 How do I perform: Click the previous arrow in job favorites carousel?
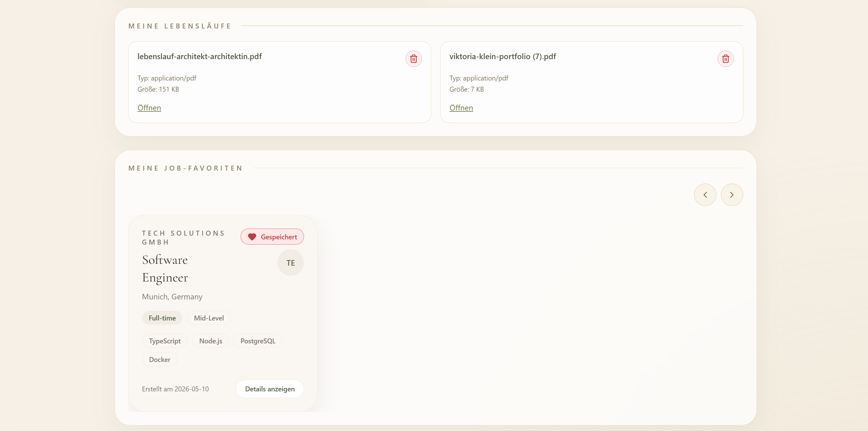[705, 195]
